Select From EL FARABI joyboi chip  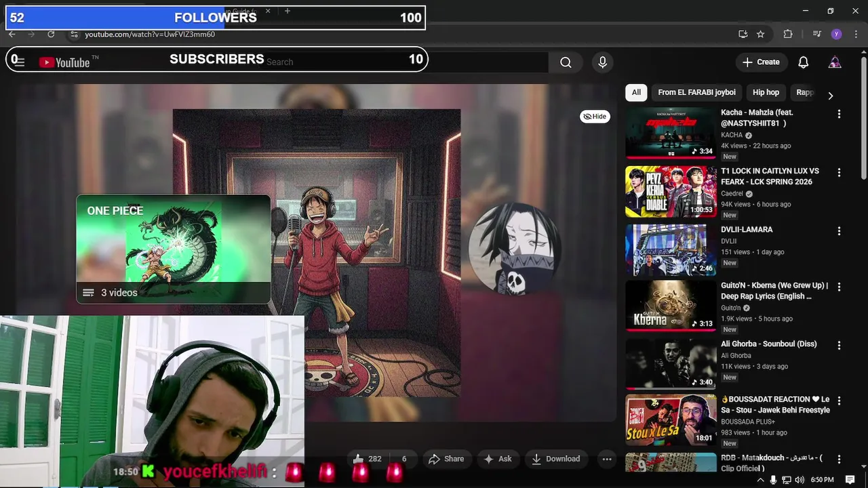pos(696,92)
